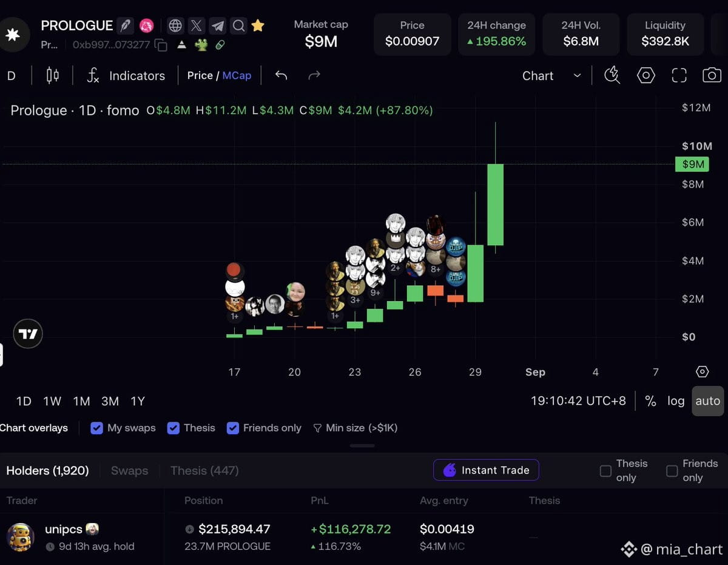The image size is (728, 565).
Task: Switch to Thesis (447) tab
Action: coord(204,470)
